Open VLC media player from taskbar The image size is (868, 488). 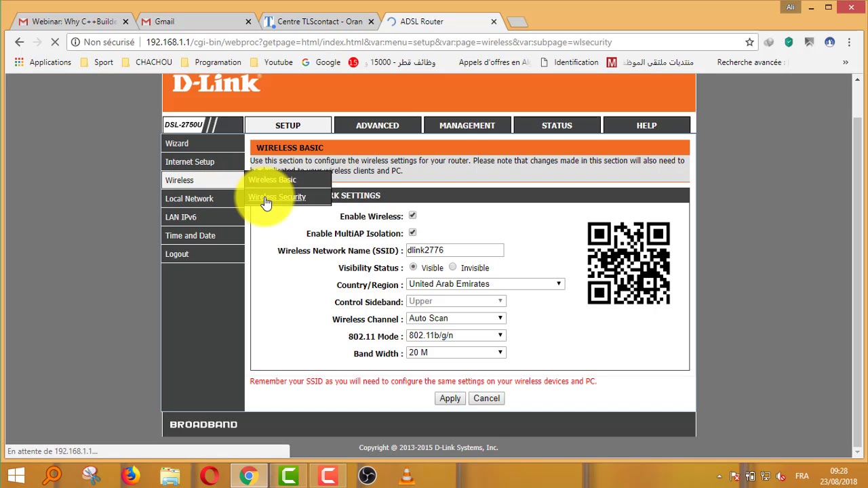[x=407, y=475]
